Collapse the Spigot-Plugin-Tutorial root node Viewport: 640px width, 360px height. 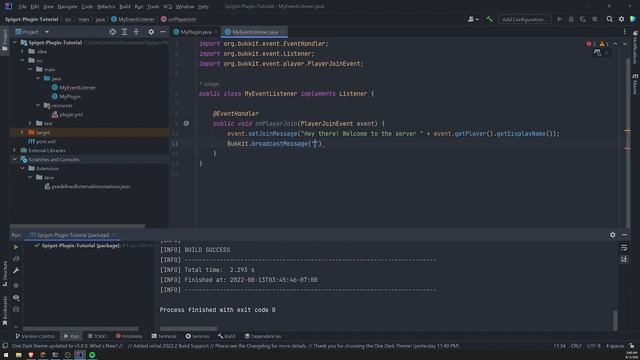15,42
